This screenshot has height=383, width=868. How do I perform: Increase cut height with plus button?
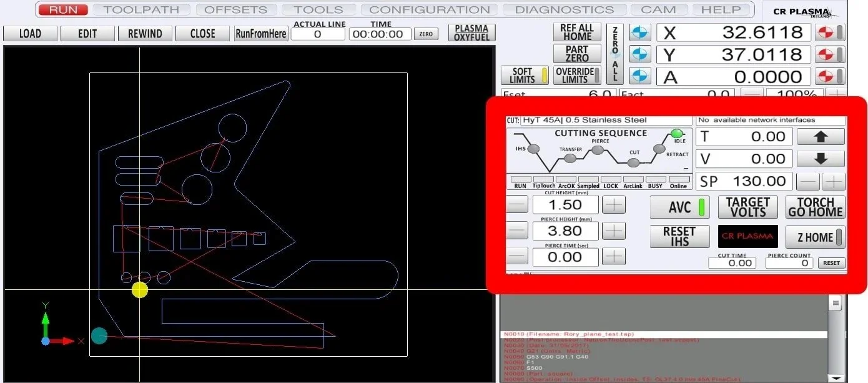point(614,205)
